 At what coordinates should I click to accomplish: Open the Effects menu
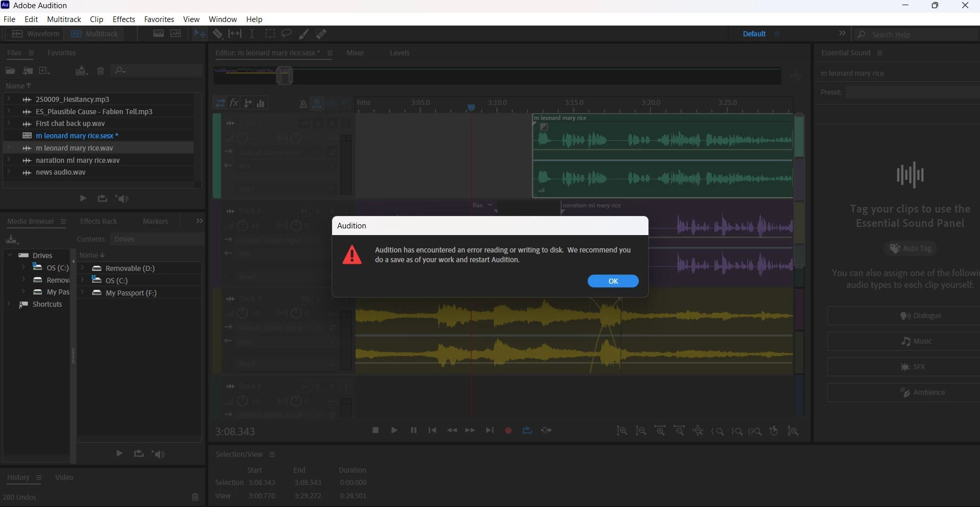(x=124, y=19)
